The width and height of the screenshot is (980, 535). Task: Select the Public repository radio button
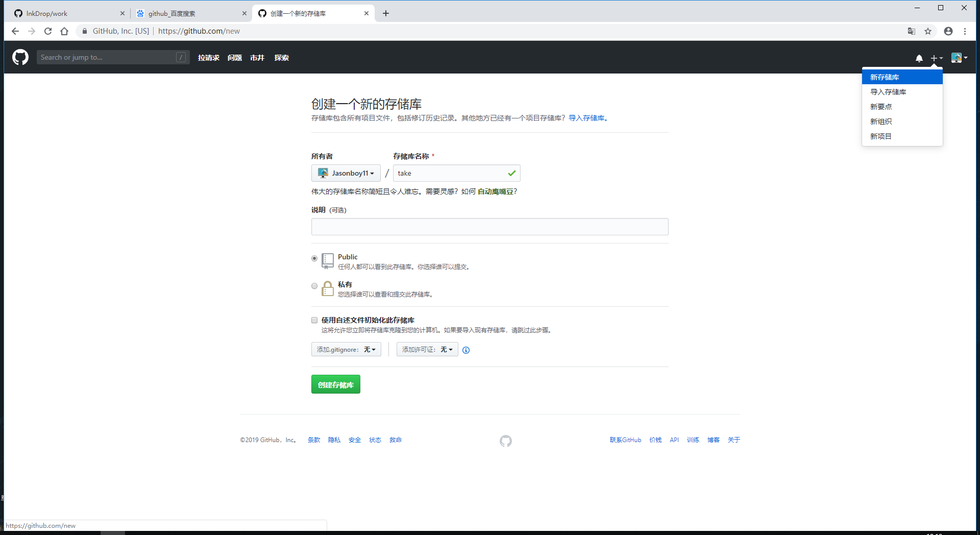[314, 258]
